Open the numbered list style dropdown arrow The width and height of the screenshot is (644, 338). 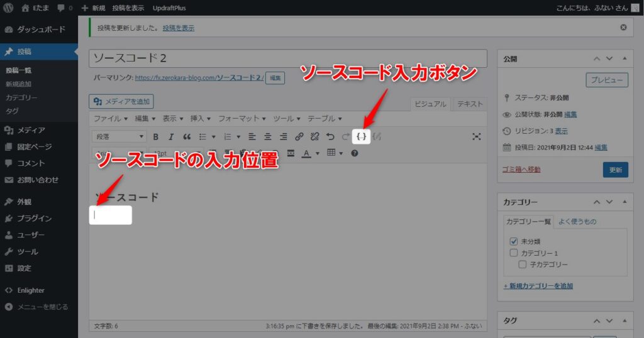[238, 136]
